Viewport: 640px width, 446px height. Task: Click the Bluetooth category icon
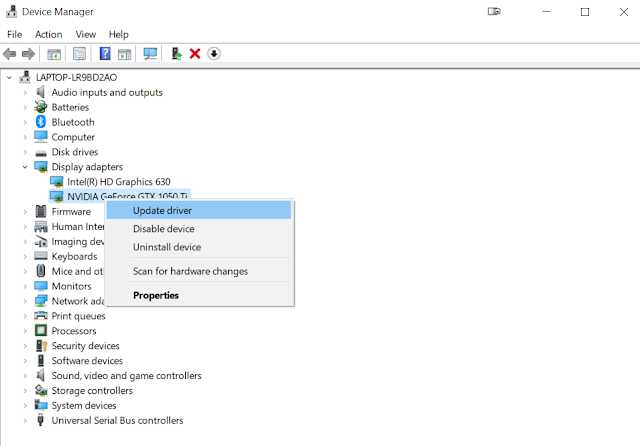[x=41, y=122]
